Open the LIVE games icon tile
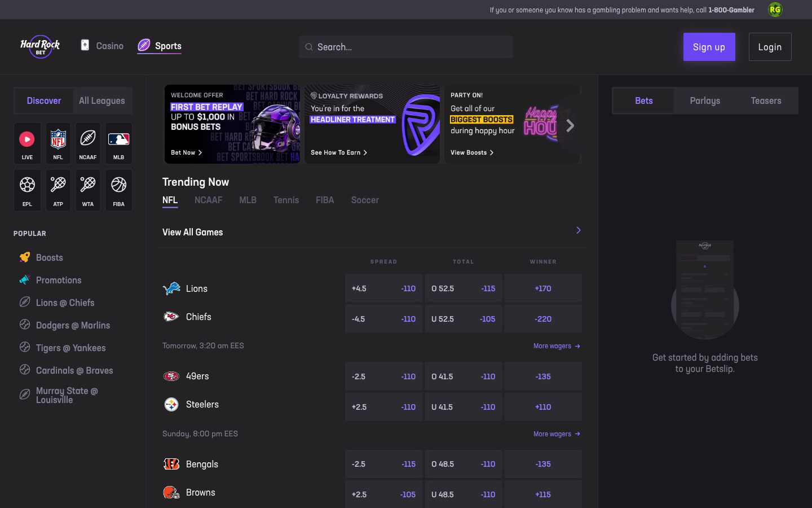Image resolution: width=812 pixels, height=508 pixels. 27,143
